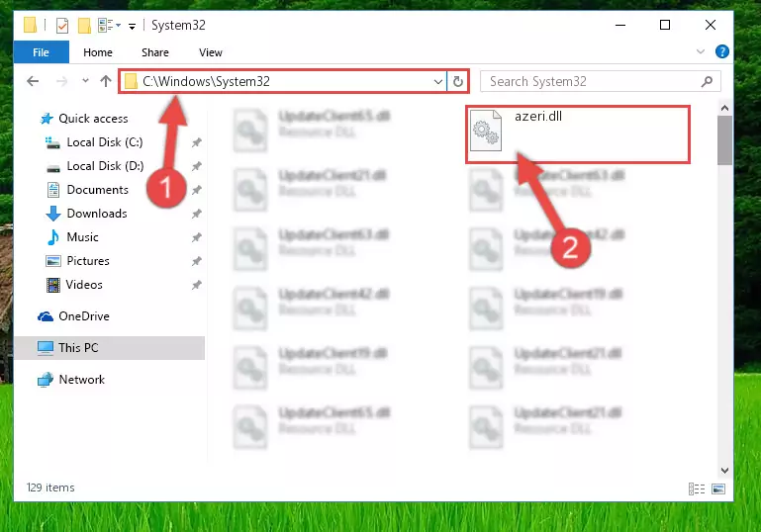Click the 129 items status text
The height and width of the screenshot is (532, 761).
50,488
